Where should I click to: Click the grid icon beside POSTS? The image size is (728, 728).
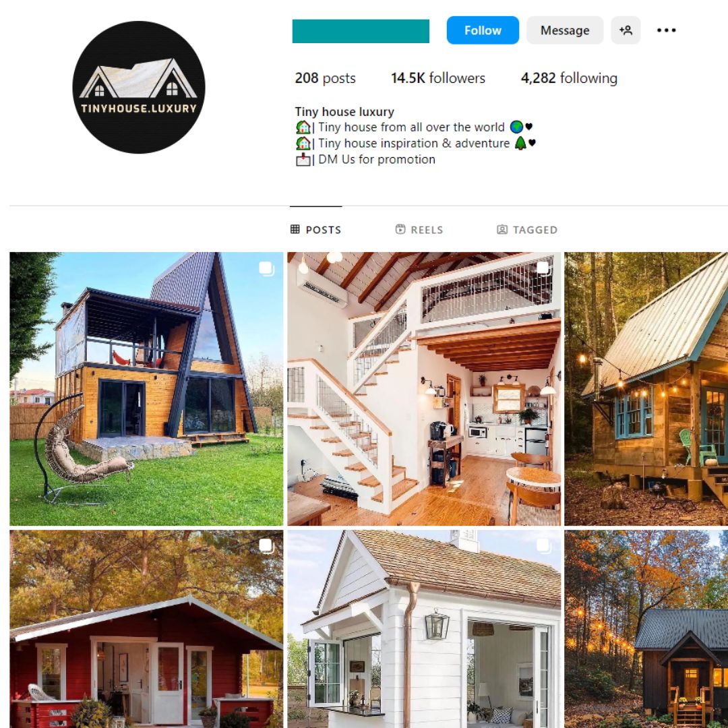tap(295, 229)
